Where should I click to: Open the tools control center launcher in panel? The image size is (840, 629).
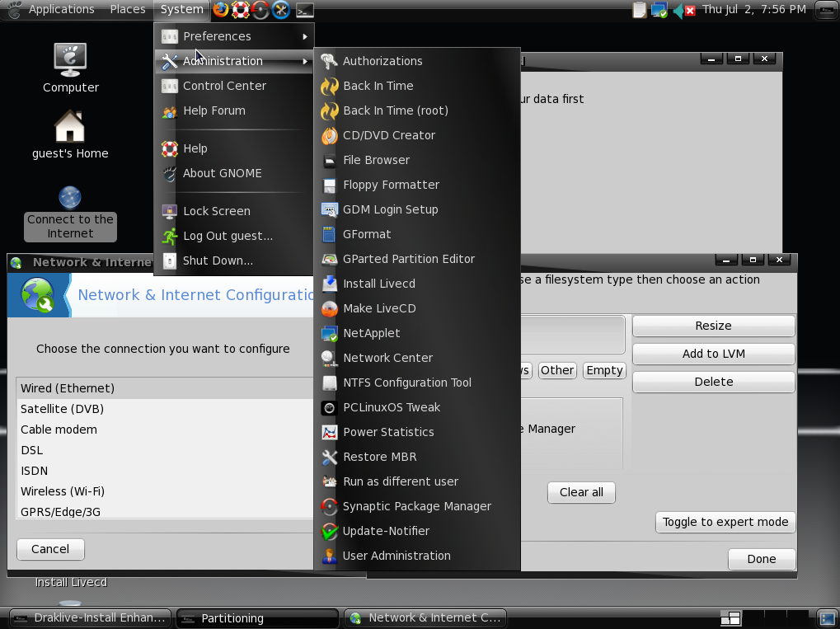(281, 10)
